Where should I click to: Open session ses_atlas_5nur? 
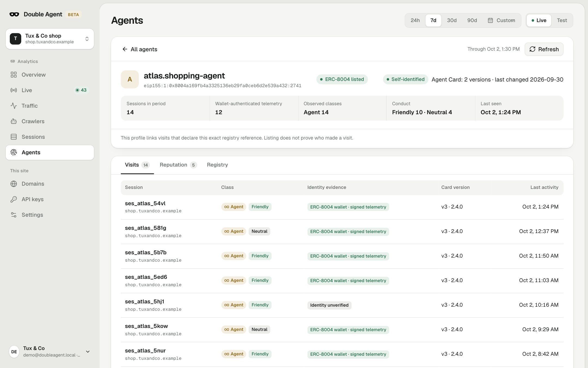145,351
